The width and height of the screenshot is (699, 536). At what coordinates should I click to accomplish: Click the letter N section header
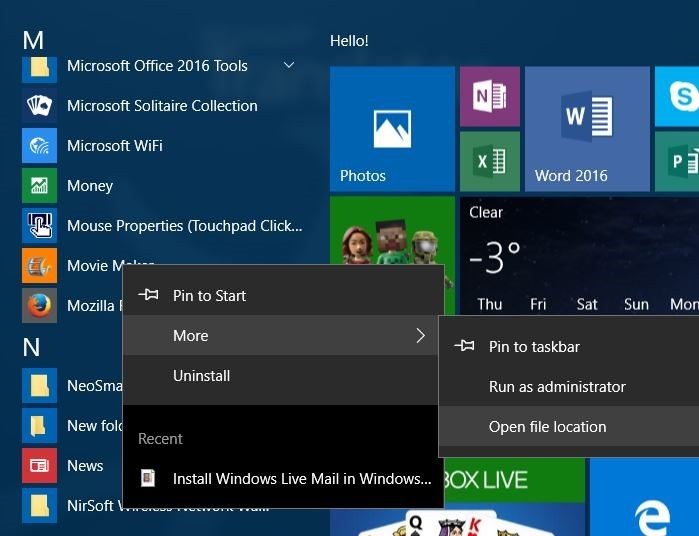click(x=31, y=347)
